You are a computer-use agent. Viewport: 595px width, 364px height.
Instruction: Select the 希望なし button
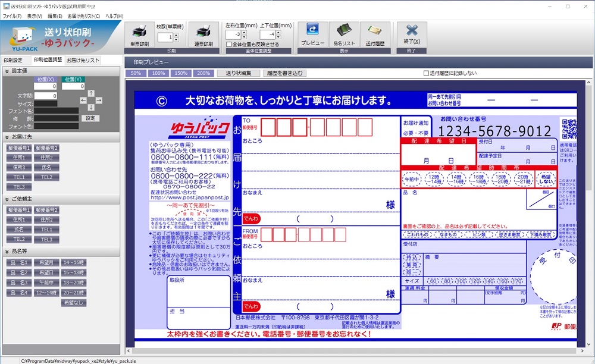74,303
